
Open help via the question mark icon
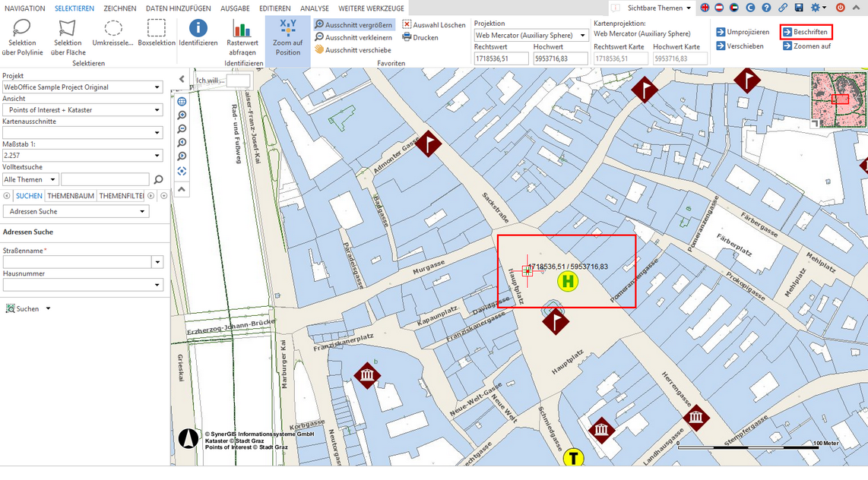coord(766,8)
